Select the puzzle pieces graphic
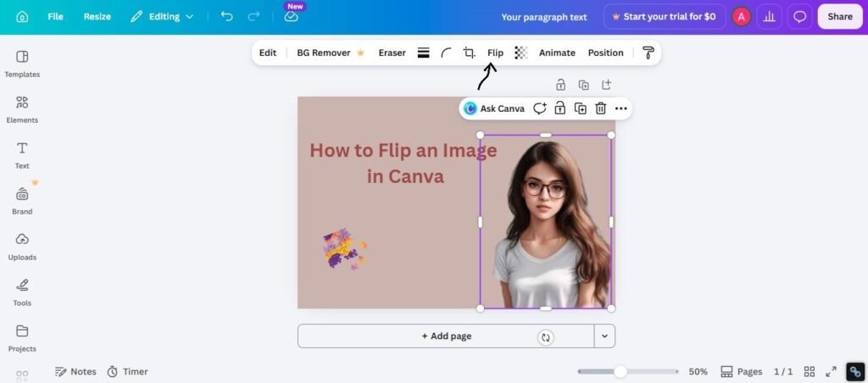868x383 pixels. point(344,248)
